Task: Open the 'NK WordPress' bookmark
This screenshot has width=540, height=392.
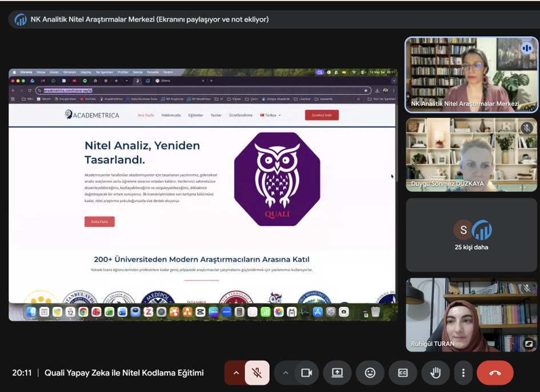Action: [x=199, y=99]
